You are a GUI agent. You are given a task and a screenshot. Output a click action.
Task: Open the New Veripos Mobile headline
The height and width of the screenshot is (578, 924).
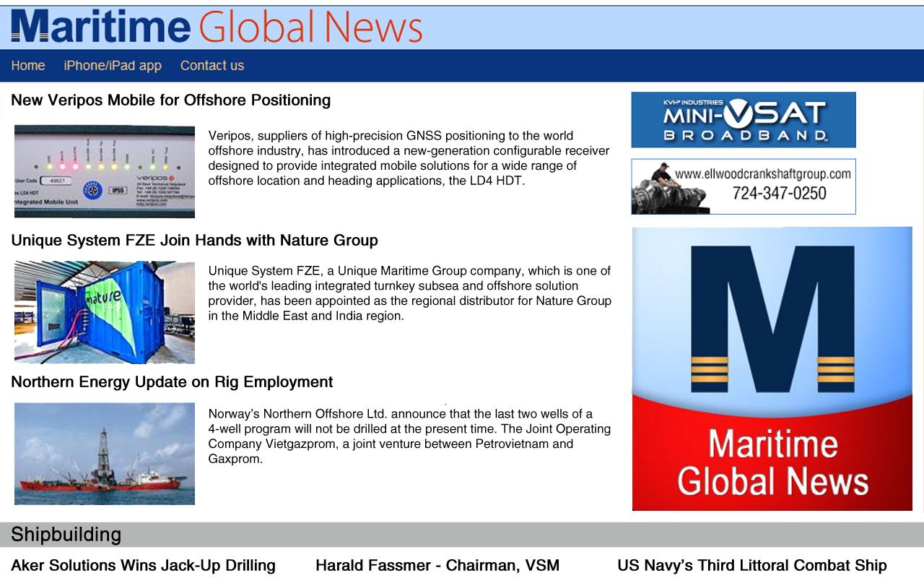click(x=171, y=100)
